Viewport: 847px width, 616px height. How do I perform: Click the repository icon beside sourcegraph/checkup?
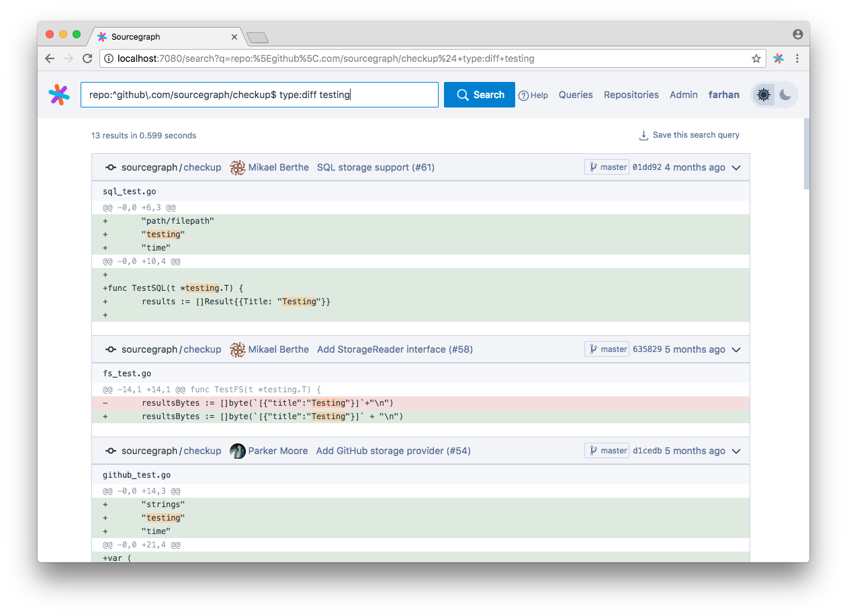pos(110,167)
